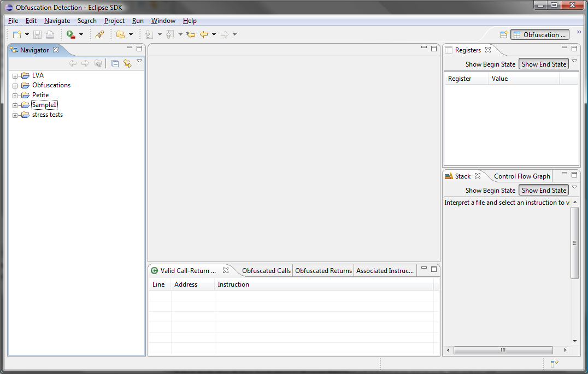Screen dimensions: 588x374
Task: Click the Instruction column header
Action: [x=324, y=284]
